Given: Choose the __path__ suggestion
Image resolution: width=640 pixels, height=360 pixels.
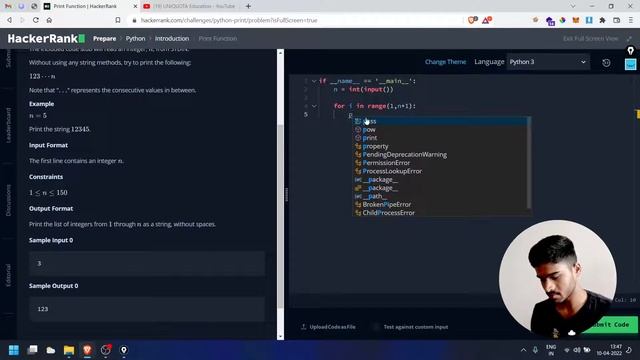Looking at the screenshot, I should pyautogui.click(x=440, y=196).
